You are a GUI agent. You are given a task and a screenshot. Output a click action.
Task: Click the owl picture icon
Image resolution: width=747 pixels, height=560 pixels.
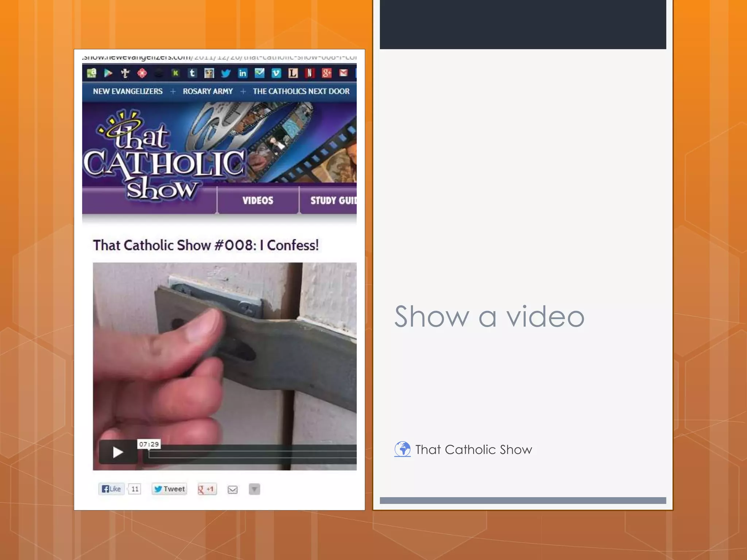(x=209, y=73)
